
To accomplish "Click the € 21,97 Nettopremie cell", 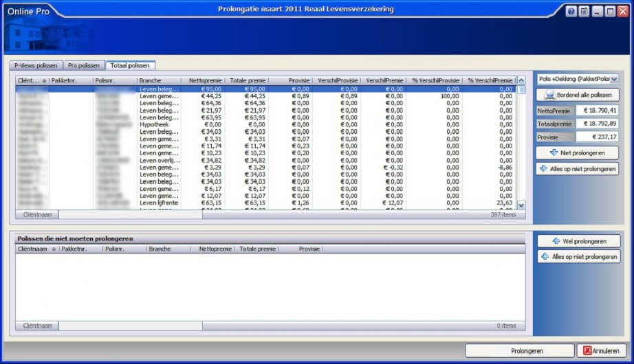I will pyautogui.click(x=203, y=111).
